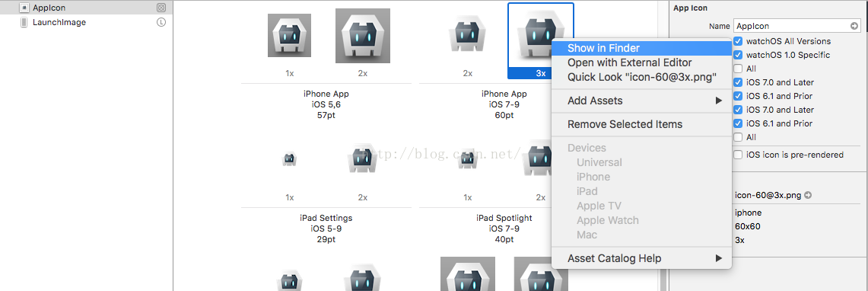Image resolution: width=868 pixels, height=291 pixels.
Task: Select the 57pt iPhone App 1x icon well
Action: point(290,36)
